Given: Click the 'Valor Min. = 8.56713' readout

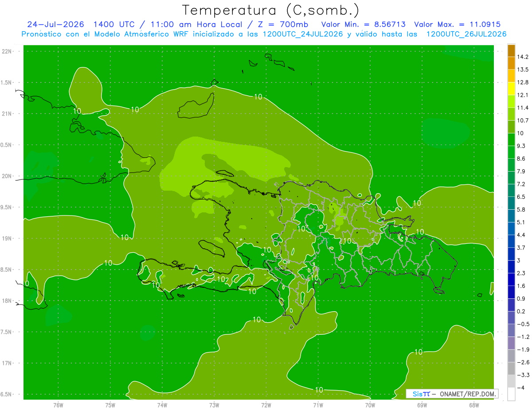Looking at the screenshot, I should point(364,24).
